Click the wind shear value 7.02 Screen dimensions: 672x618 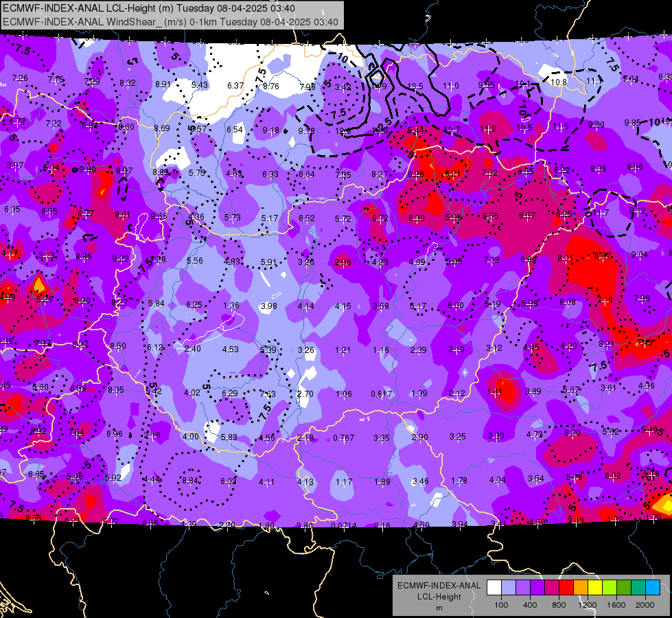[491, 260]
